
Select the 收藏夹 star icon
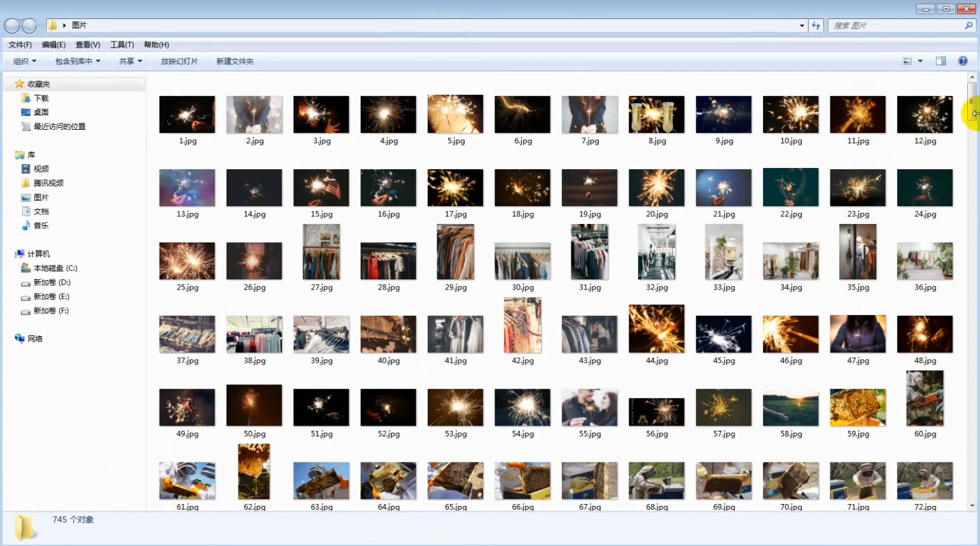click(x=20, y=83)
